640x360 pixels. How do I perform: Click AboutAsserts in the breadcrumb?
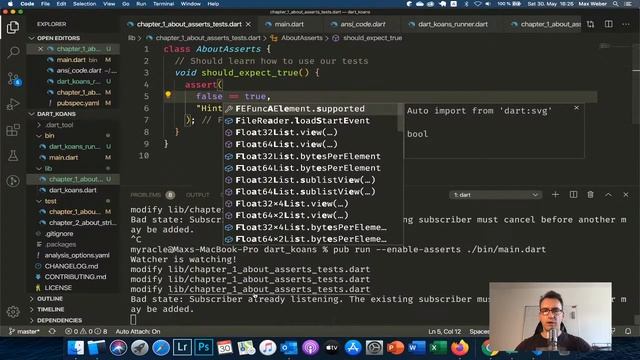click(x=302, y=38)
